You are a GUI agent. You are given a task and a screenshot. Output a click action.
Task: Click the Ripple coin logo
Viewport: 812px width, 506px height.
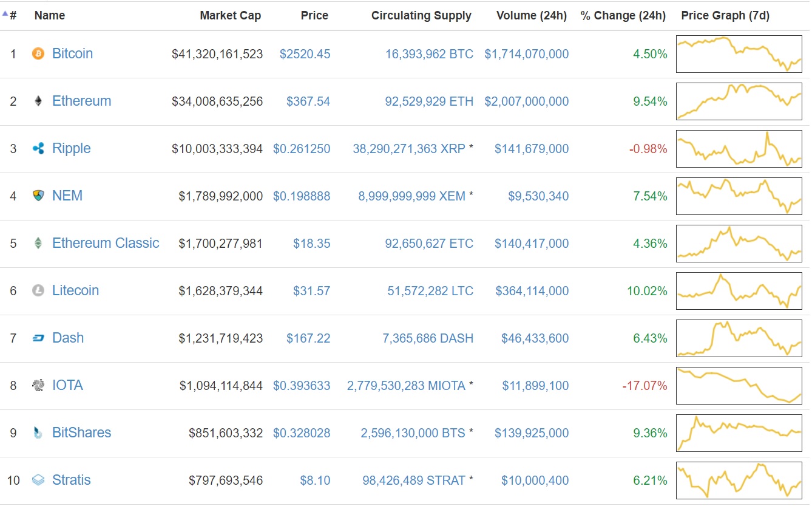tap(38, 148)
